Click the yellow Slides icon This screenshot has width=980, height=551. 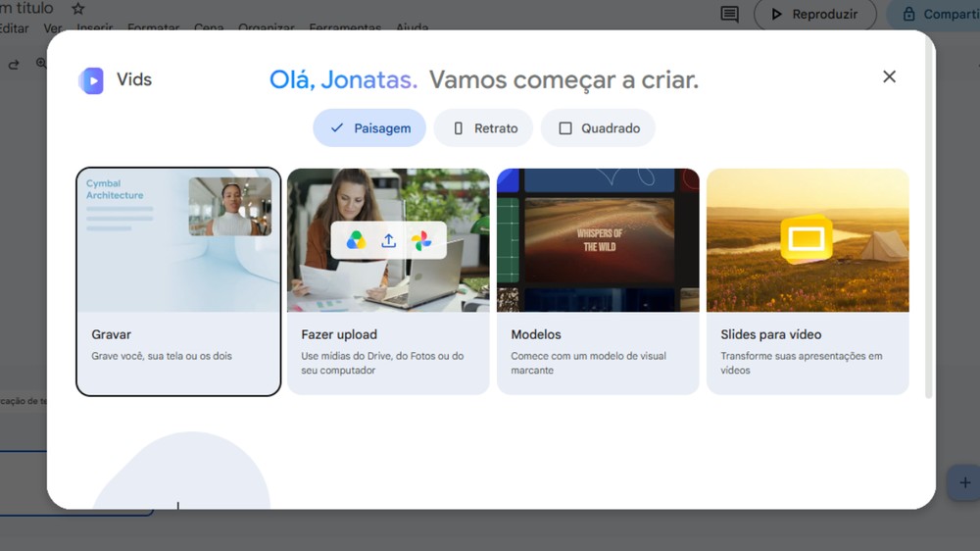(807, 239)
